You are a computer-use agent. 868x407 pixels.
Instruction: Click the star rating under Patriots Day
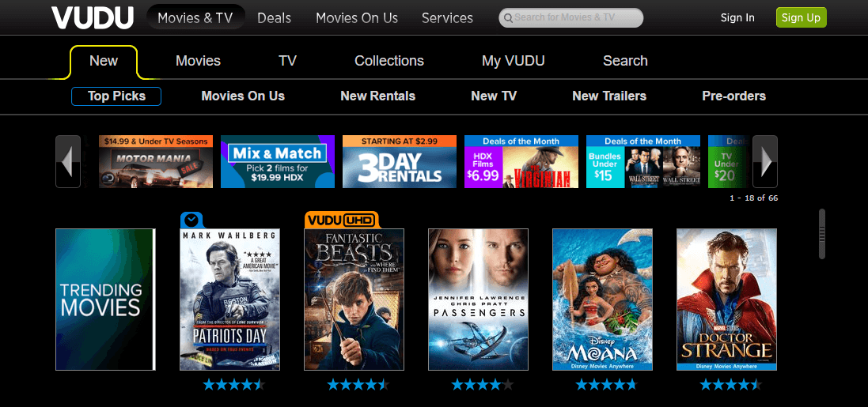pos(233,384)
